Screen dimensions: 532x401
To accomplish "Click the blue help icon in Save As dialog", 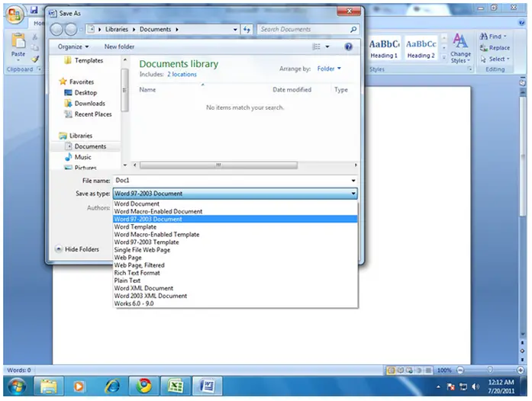I will 349,47.
